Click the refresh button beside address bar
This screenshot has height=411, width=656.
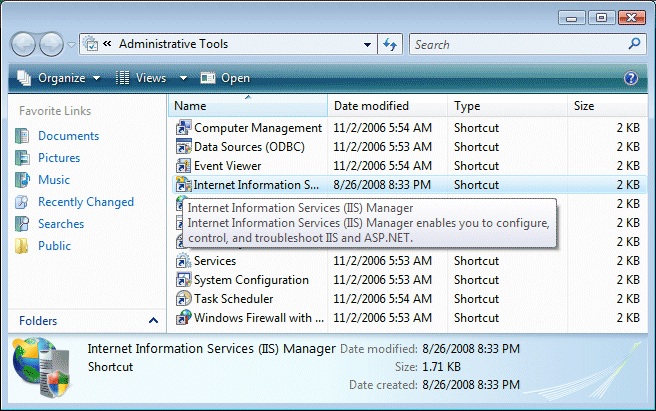391,45
